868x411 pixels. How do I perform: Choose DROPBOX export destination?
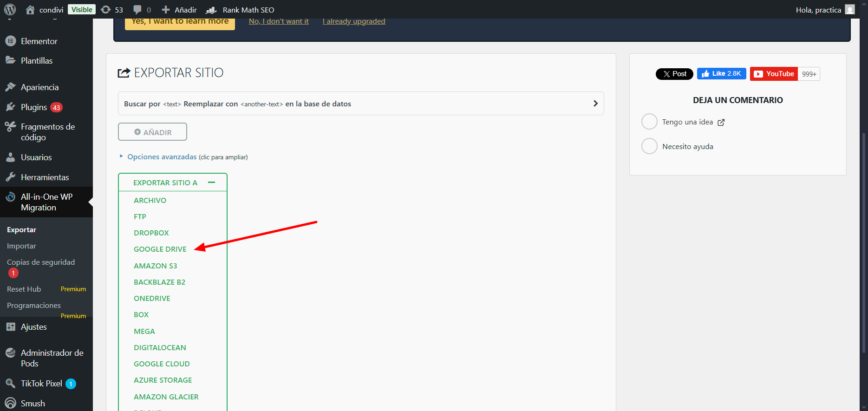151,233
